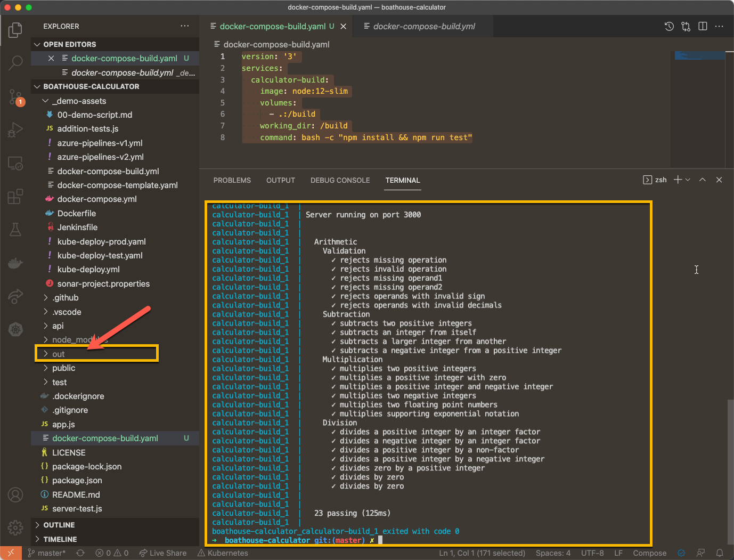Close the terminal panel
The width and height of the screenshot is (734, 560).
(x=719, y=180)
